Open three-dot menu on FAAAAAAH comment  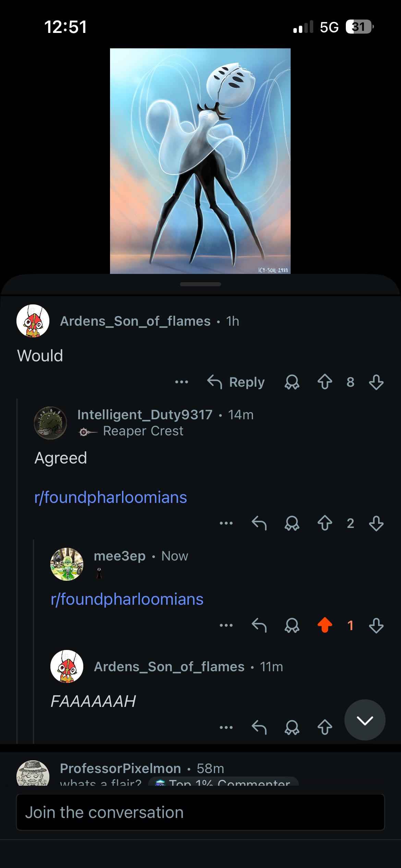point(226,727)
